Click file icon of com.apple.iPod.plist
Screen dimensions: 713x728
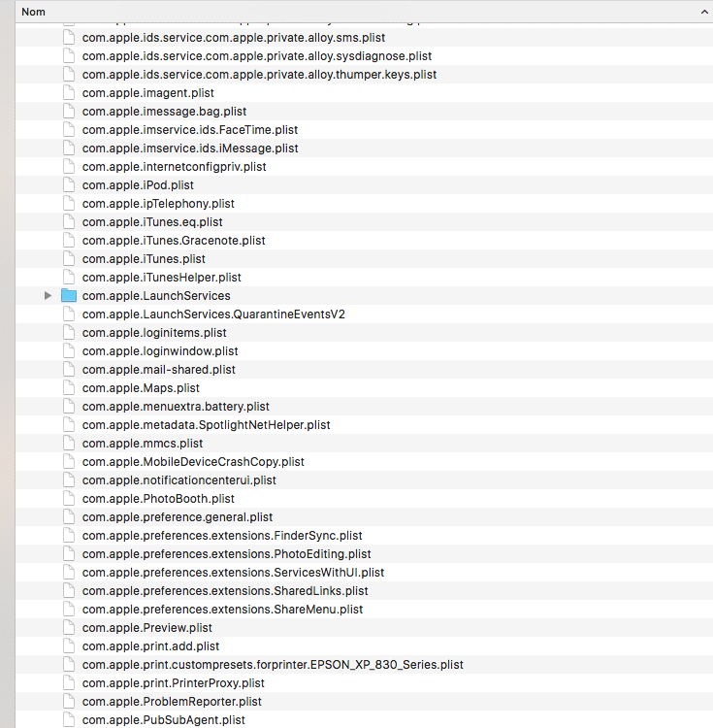tap(69, 184)
